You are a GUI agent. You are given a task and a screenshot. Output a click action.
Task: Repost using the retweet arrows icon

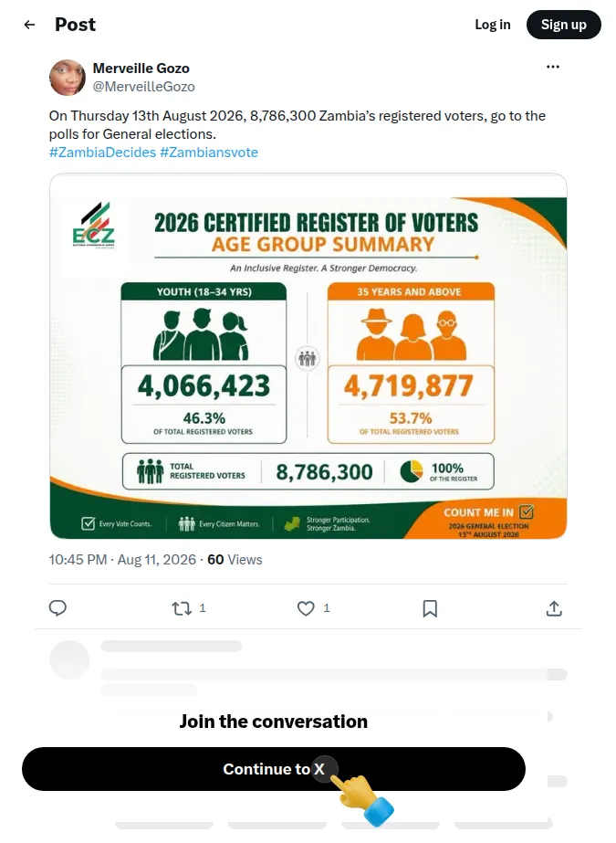pos(182,608)
